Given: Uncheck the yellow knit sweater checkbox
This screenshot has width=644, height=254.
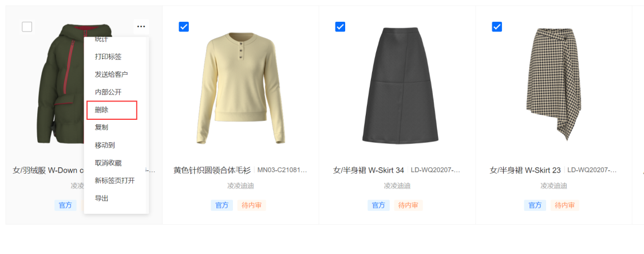Looking at the screenshot, I should point(184,27).
